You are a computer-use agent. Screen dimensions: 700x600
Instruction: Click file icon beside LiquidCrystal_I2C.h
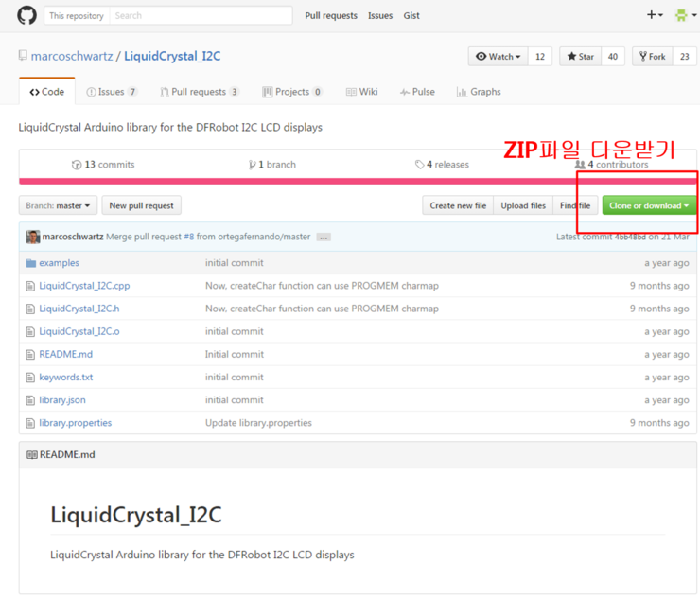pyautogui.click(x=30, y=309)
